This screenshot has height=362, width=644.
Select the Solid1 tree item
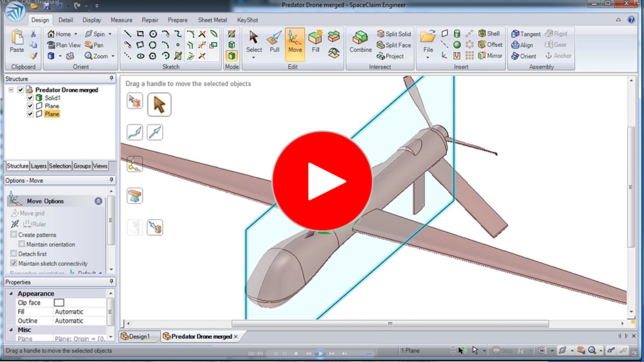click(52, 98)
